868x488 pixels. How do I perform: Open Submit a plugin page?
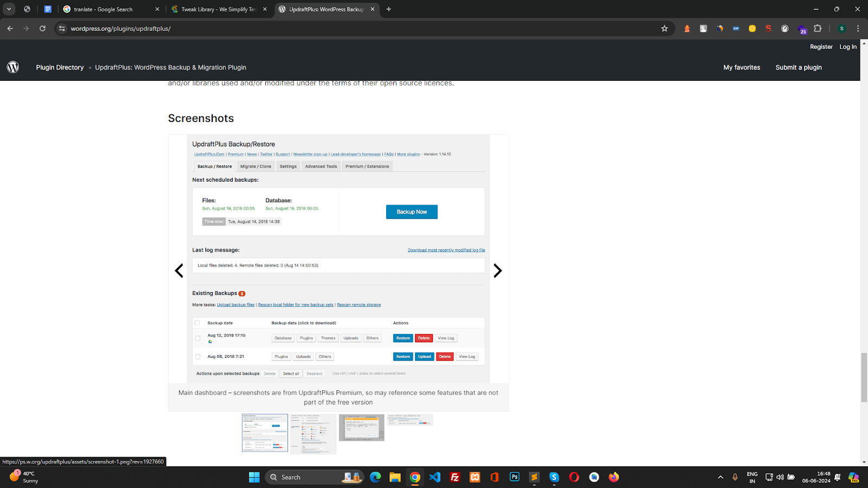pos(799,67)
